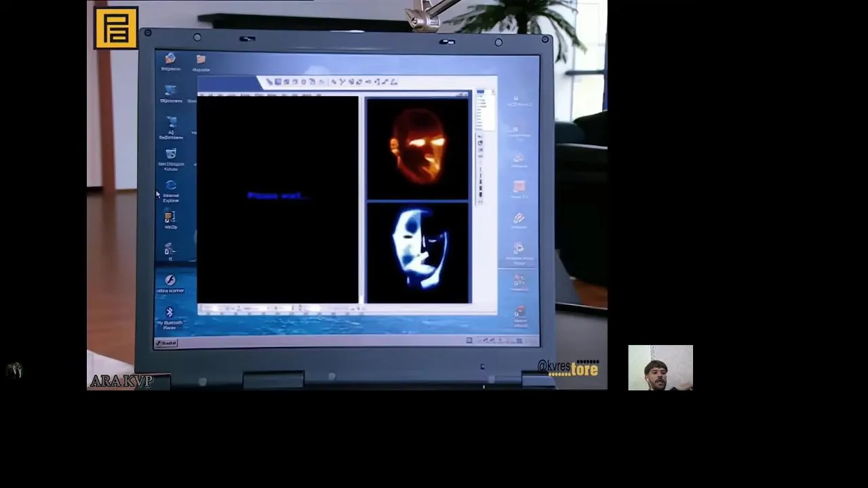Open the network connections (Ağ Bağlantılarım) icon

tap(171, 127)
